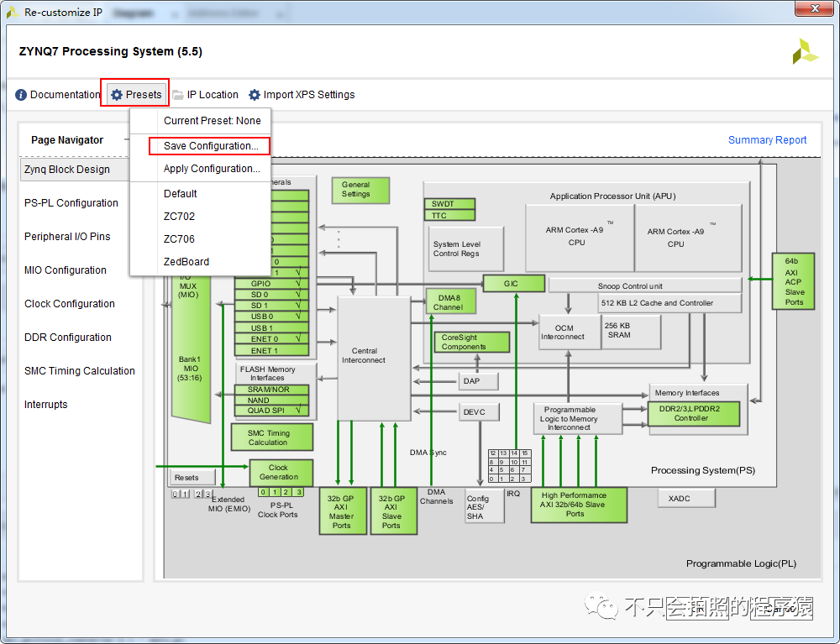The image size is (840, 644).
Task: Click the DMA8 Channel block
Action: [x=450, y=301]
